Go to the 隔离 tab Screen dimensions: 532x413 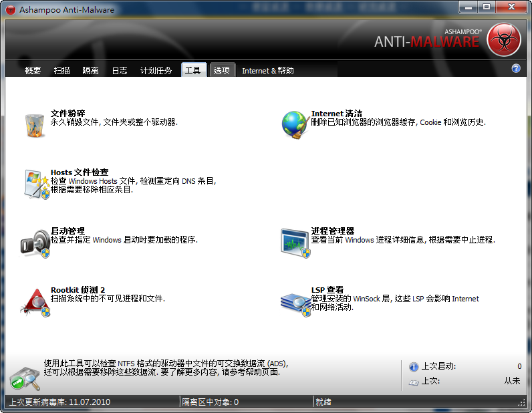tap(90, 71)
